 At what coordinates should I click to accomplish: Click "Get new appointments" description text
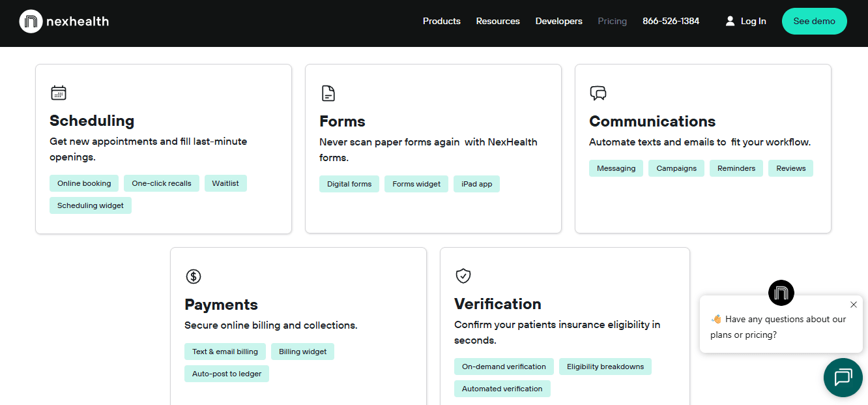click(149, 149)
